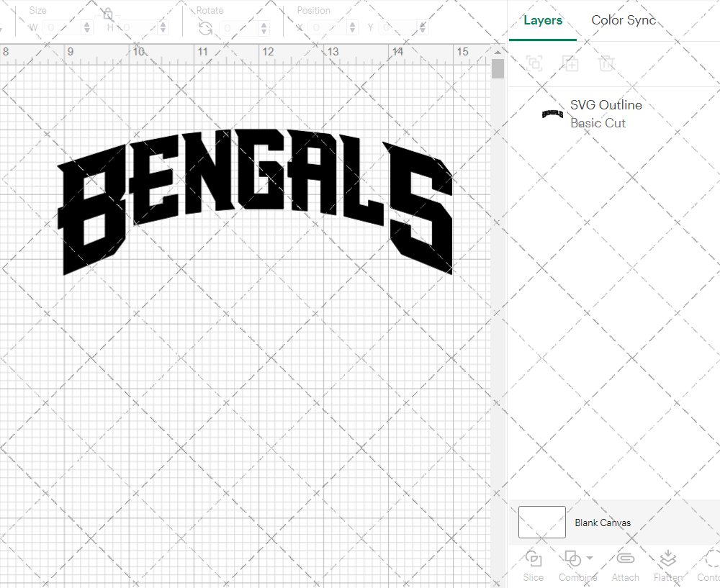720x588 pixels.
Task: Switch to the Layers tab
Action: pos(543,21)
